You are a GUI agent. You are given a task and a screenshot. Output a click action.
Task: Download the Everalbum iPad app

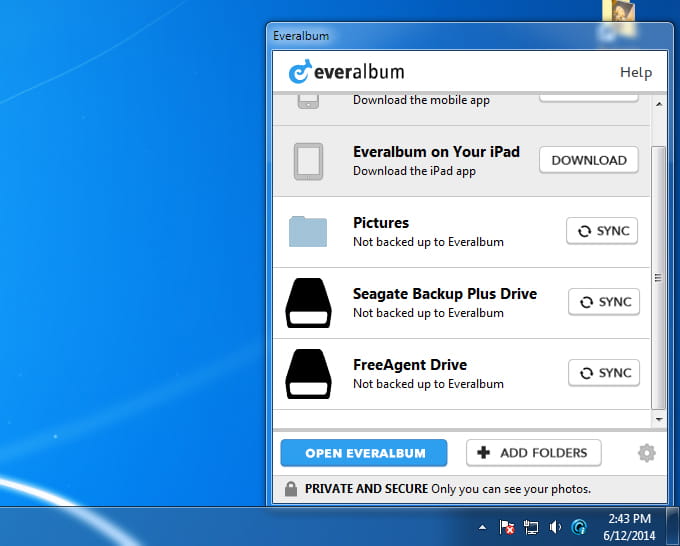589,160
